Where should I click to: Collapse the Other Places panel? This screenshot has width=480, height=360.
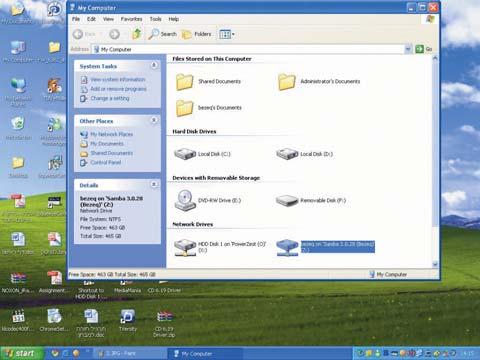(154, 120)
